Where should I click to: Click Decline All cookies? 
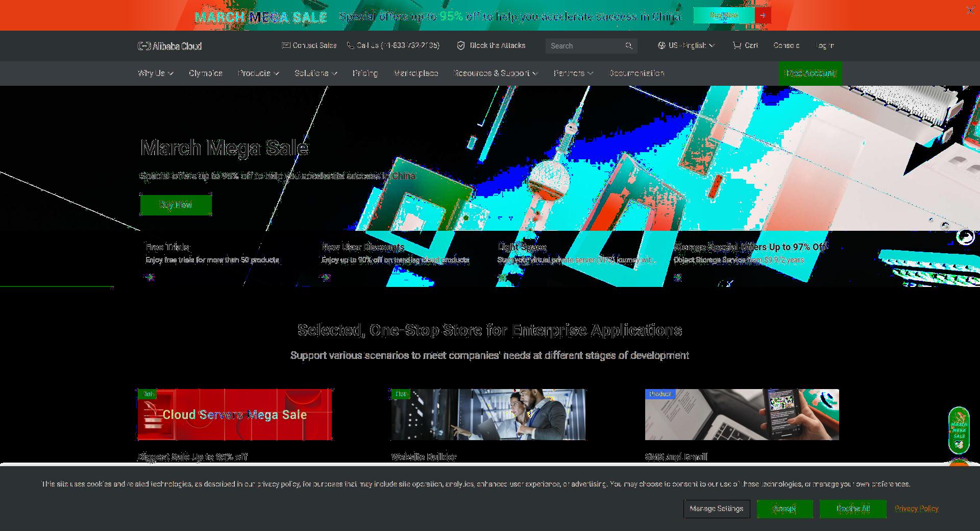pos(853,509)
